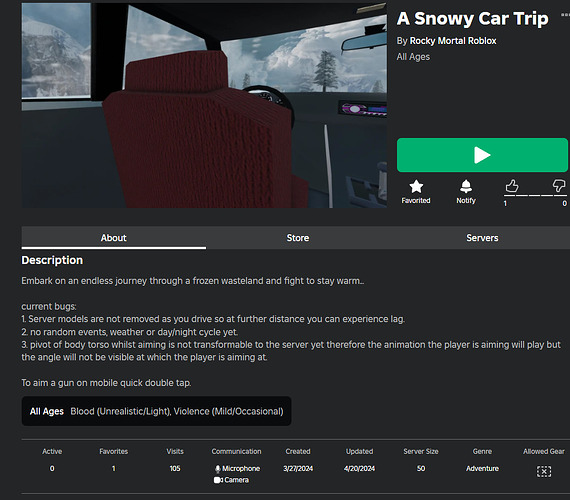Viewport: 570px width, 500px height.
Task: Click the A Snowy Car Trip title
Action: tap(472, 19)
